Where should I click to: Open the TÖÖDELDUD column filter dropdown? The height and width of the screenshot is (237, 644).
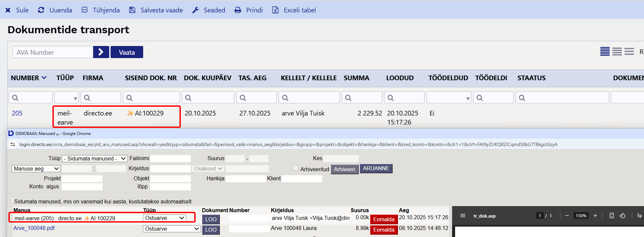(x=448, y=98)
